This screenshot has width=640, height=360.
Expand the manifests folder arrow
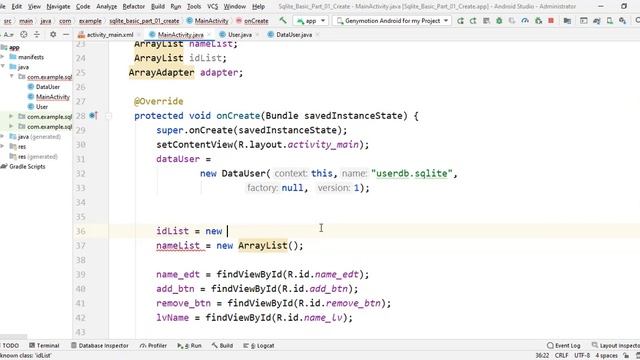pos(3,57)
